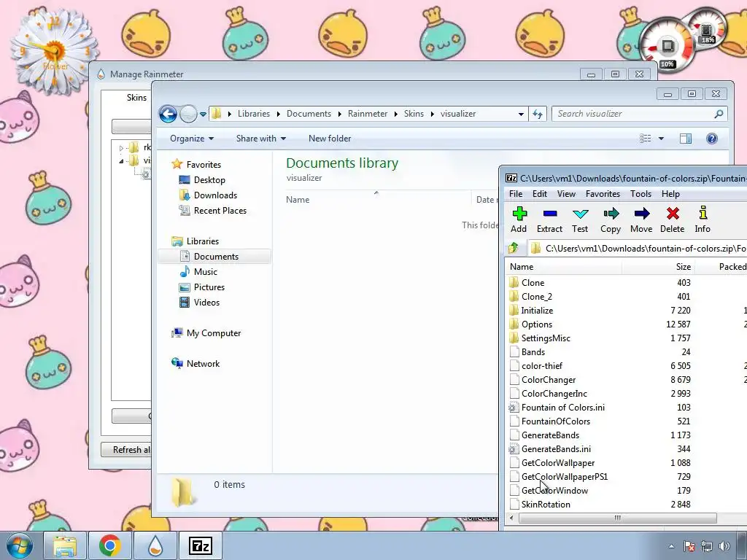Select the Music library
Image resolution: width=747 pixels, height=560 pixels.
coord(205,272)
